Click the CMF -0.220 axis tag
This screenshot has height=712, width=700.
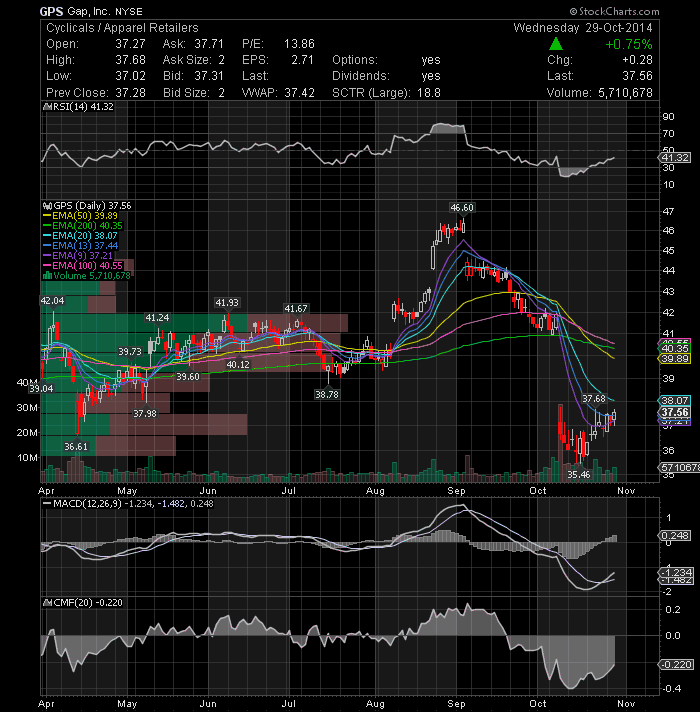pos(675,665)
